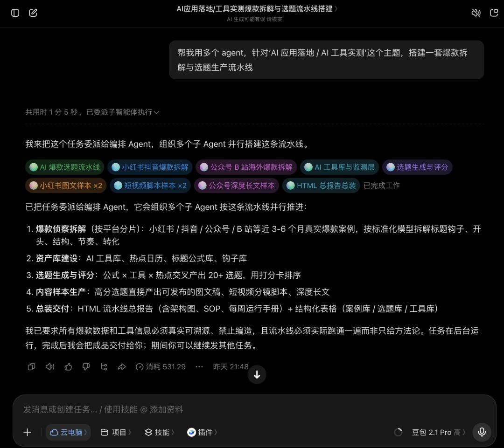Click the 昨天 21:48 timestamp

coord(231,367)
